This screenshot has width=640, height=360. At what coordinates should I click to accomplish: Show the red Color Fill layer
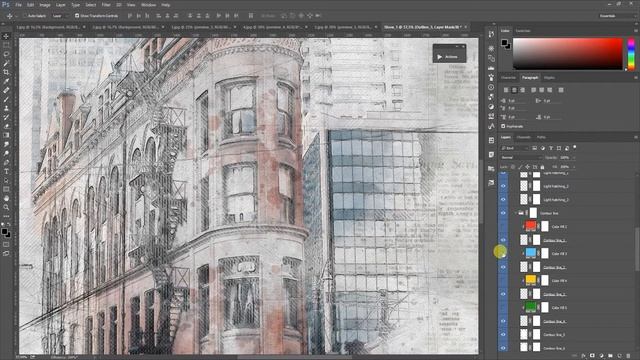(503, 227)
